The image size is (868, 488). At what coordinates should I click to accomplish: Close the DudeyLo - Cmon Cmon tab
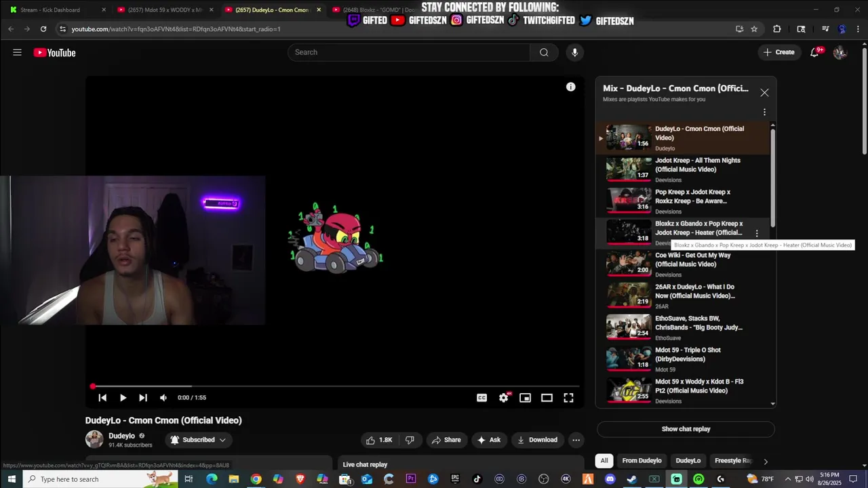(319, 9)
